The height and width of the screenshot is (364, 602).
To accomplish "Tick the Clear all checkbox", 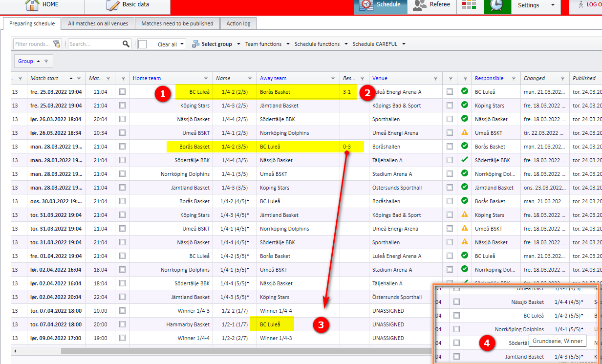I will 143,44.
